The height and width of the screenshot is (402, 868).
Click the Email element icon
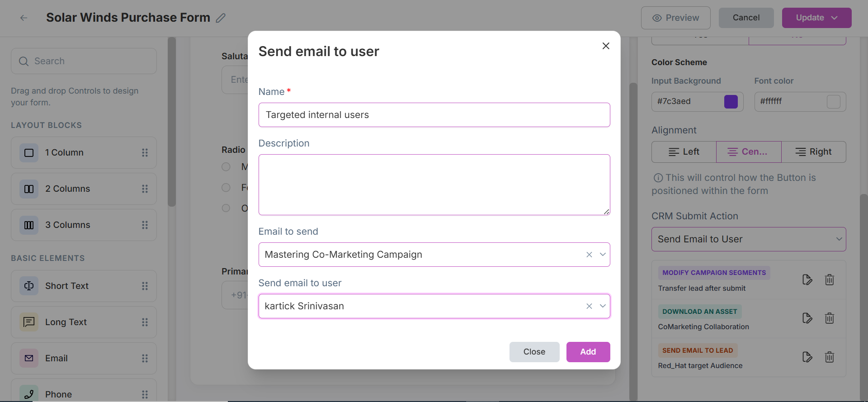pos(29,358)
